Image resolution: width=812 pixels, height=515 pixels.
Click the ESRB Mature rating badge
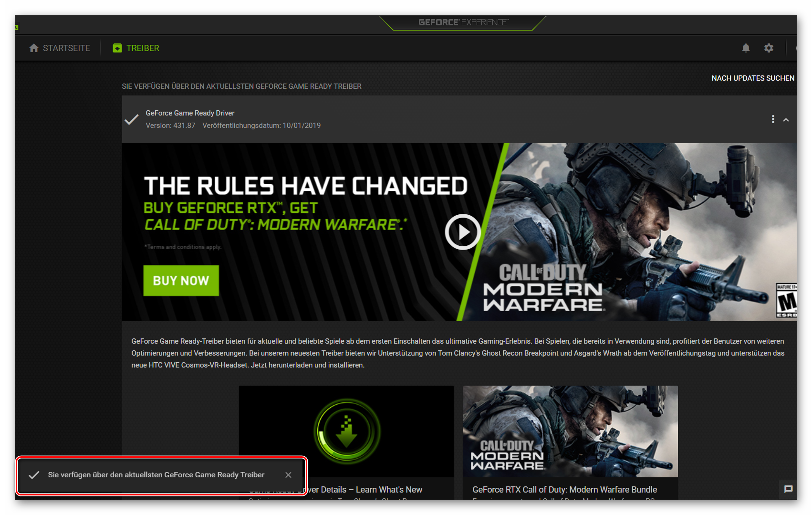786,300
